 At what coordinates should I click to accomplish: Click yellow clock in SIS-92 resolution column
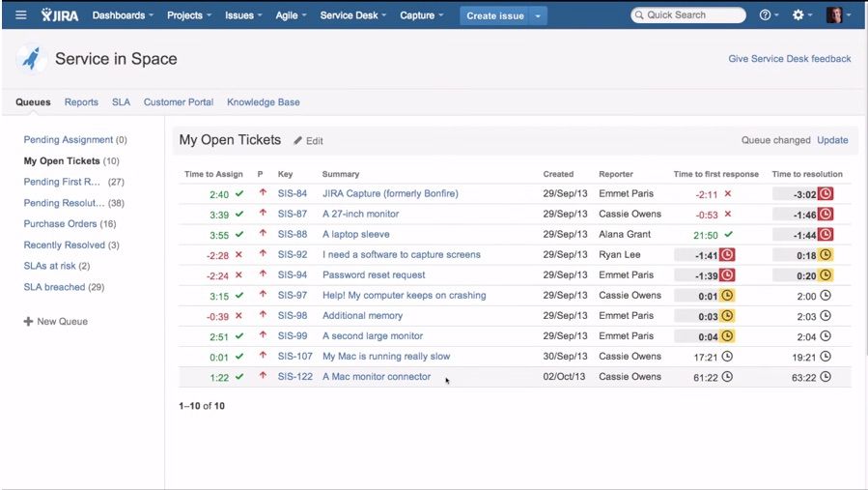pyautogui.click(x=826, y=255)
